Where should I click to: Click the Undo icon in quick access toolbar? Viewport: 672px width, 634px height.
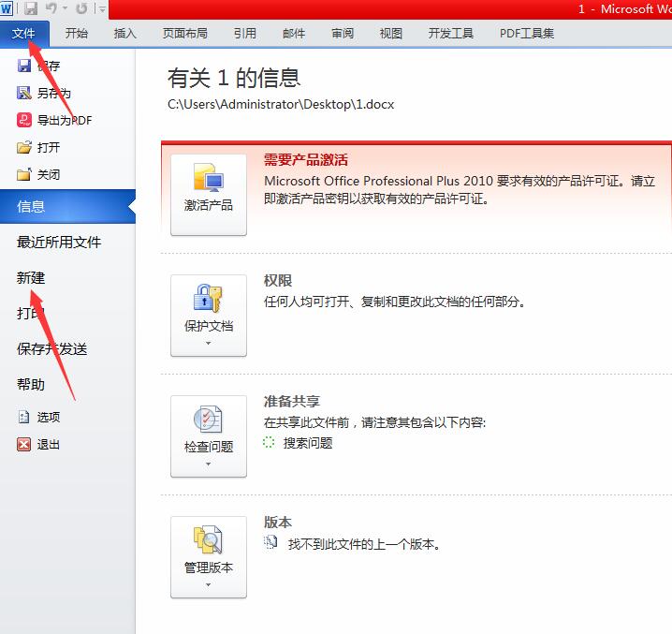pyautogui.click(x=51, y=8)
